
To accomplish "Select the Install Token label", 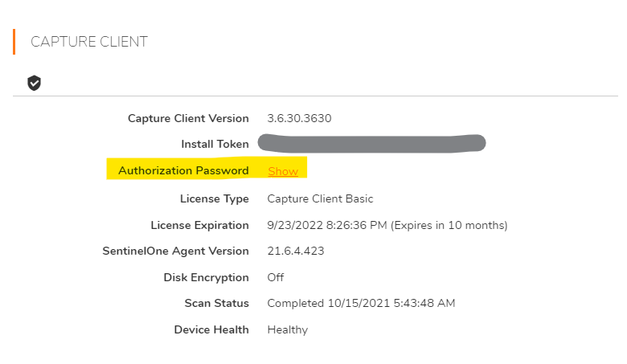I will pos(215,144).
